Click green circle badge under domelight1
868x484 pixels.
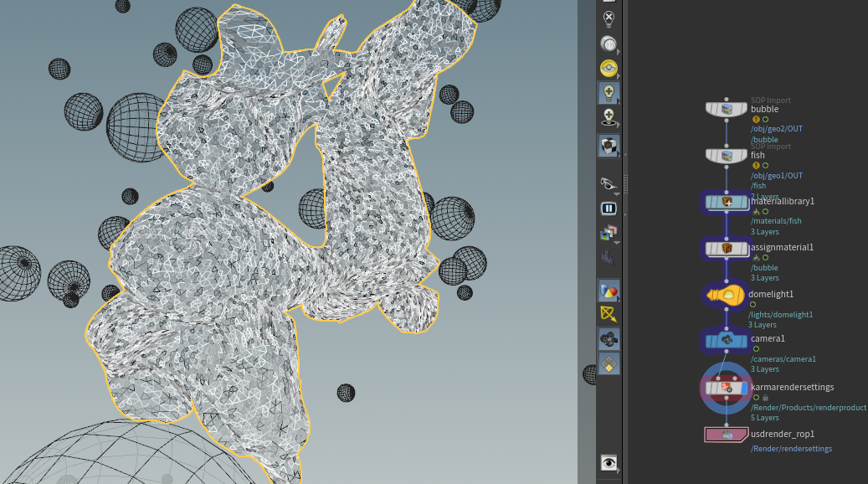tap(752, 305)
